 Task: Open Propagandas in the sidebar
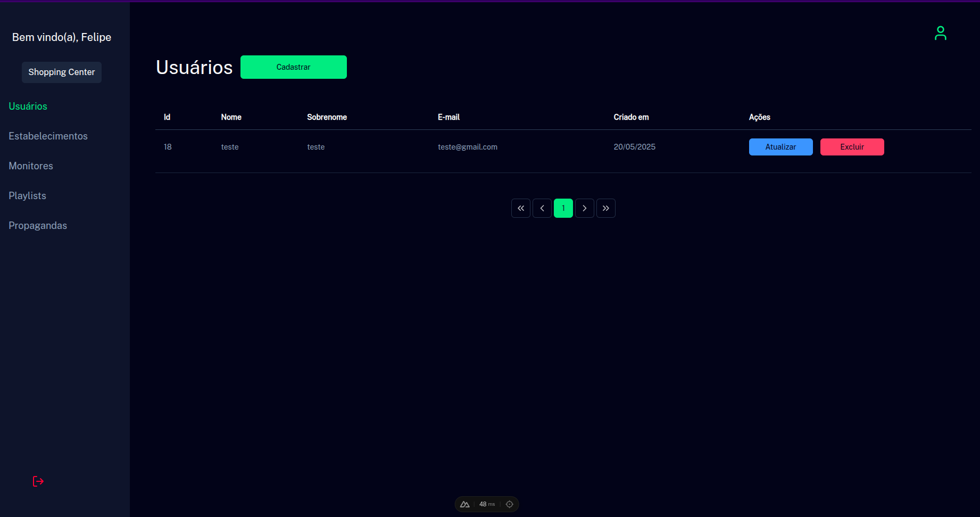point(38,225)
